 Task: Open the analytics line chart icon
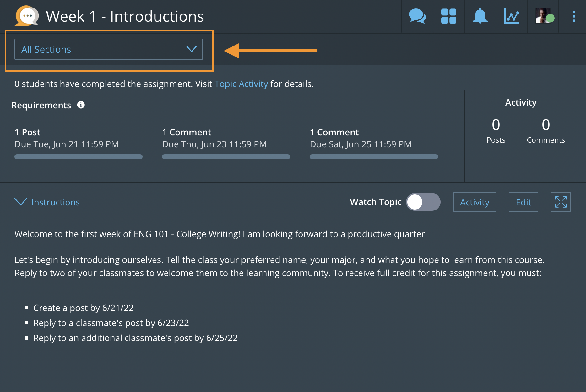pyautogui.click(x=511, y=16)
